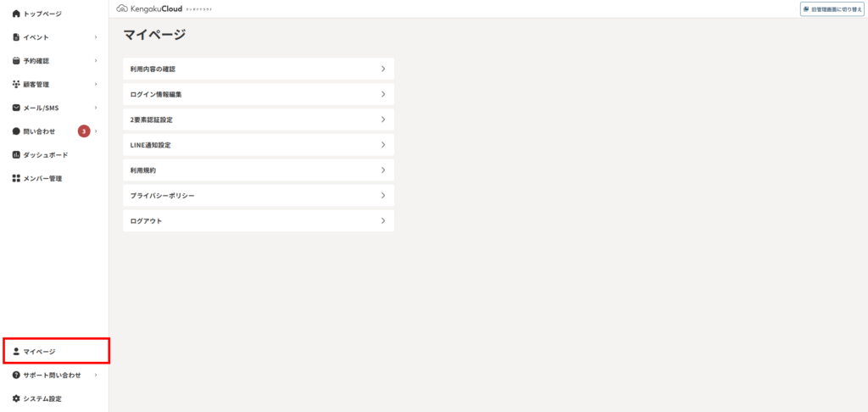Image resolution: width=868 pixels, height=412 pixels.
Task: Click the speech bubble icon for 問い合わせ
Action: [x=16, y=131]
